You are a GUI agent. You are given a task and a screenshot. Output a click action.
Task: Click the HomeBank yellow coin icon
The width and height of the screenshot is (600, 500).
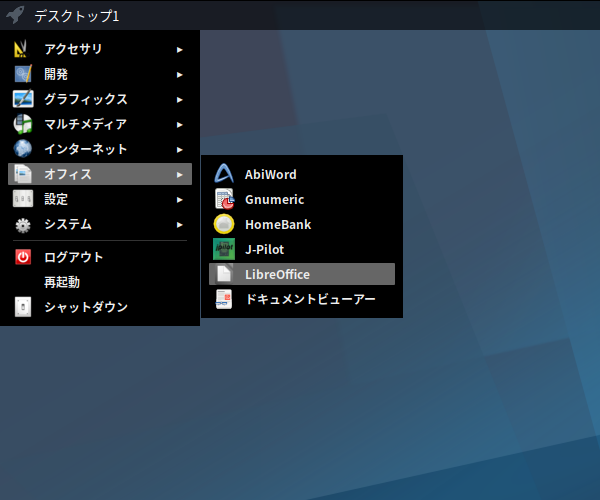(x=224, y=224)
